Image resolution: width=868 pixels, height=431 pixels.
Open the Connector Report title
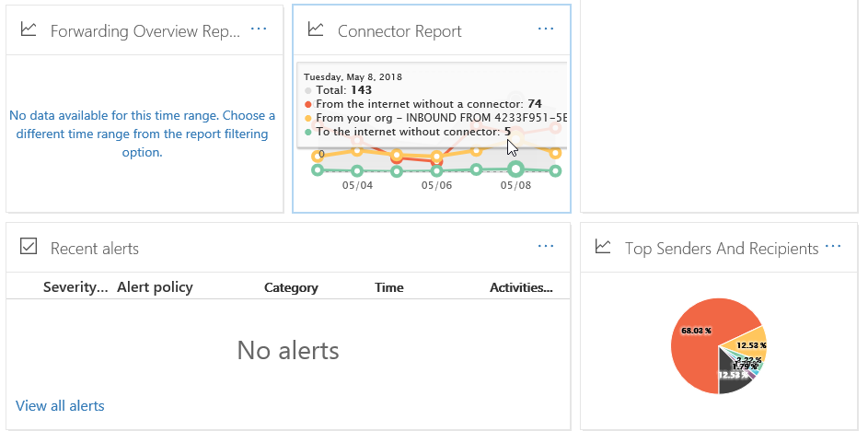(x=399, y=31)
